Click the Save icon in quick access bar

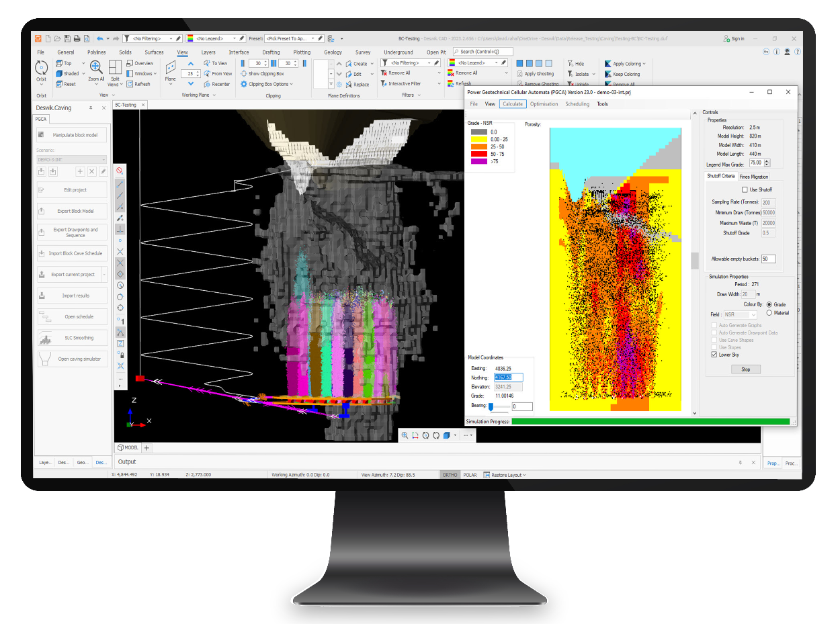(x=67, y=38)
